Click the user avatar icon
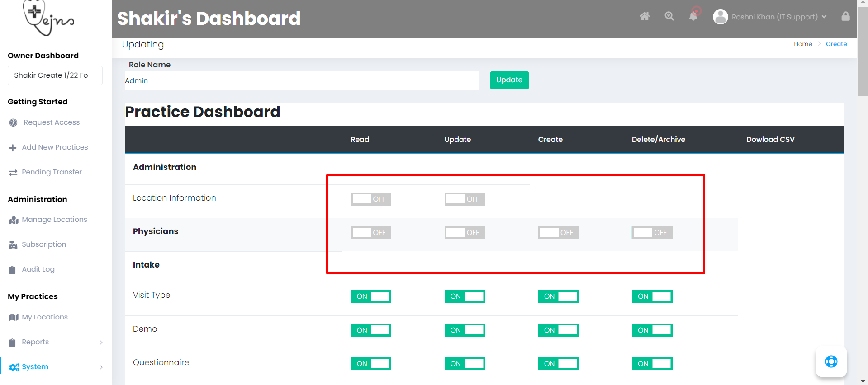 pos(720,17)
